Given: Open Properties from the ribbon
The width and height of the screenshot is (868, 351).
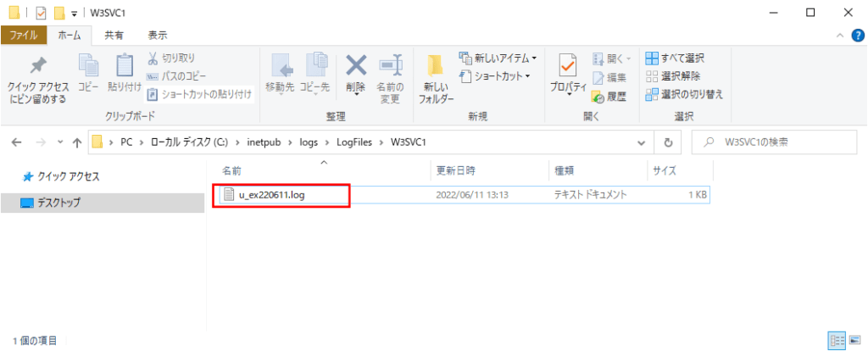Looking at the screenshot, I should tap(569, 75).
